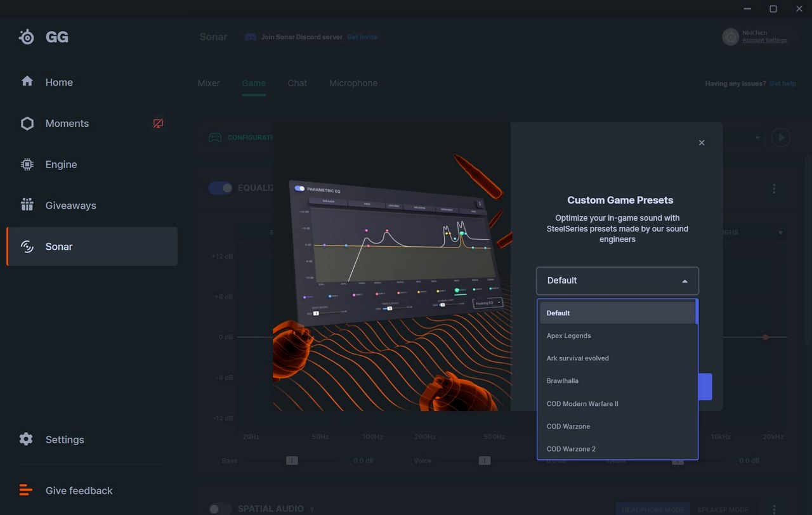Viewport: 812px width, 515px height.
Task: Close the Custom Game Presets dialog
Action: pyautogui.click(x=702, y=143)
